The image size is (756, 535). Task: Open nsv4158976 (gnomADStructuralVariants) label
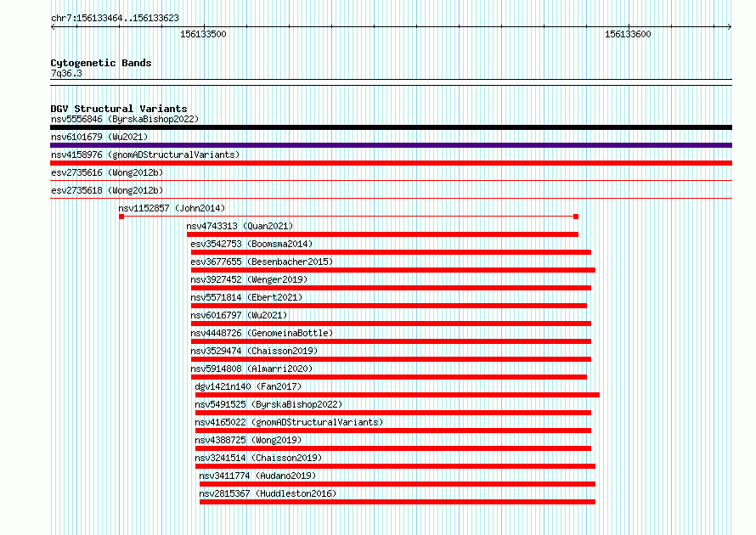pyautogui.click(x=145, y=155)
